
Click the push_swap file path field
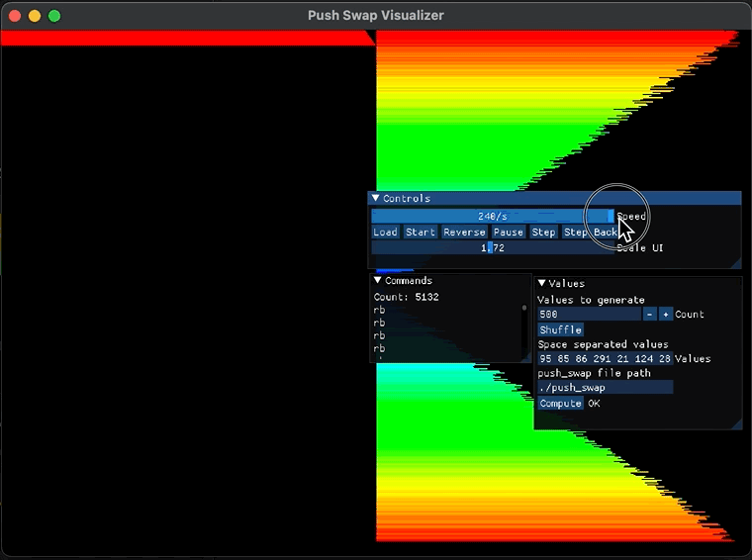[605, 388]
